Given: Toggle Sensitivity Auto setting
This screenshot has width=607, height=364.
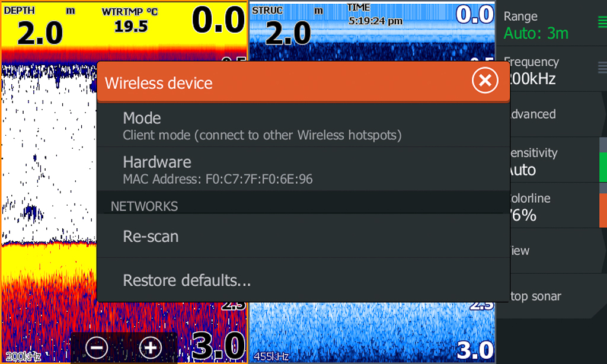Looking at the screenshot, I should click(554, 161).
